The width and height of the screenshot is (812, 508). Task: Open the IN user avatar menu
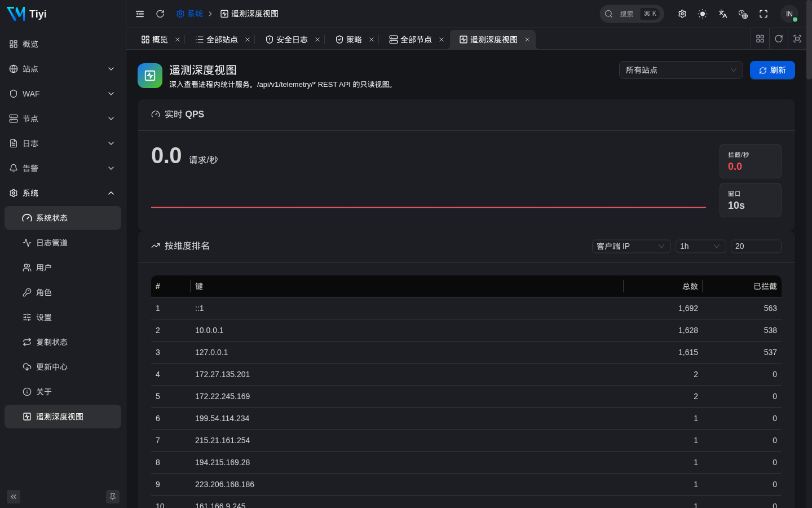(789, 14)
